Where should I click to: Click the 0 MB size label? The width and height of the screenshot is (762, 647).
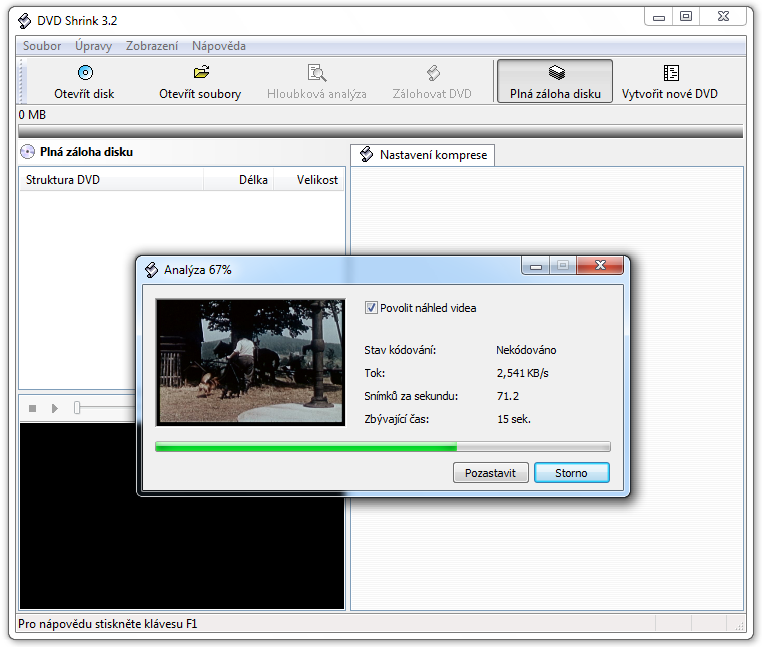pos(32,115)
